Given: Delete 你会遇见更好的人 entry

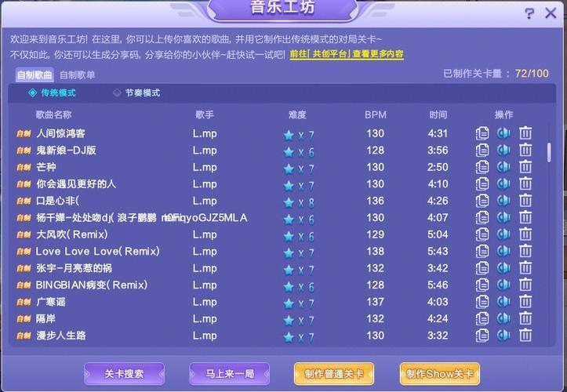Looking at the screenshot, I should [525, 183].
